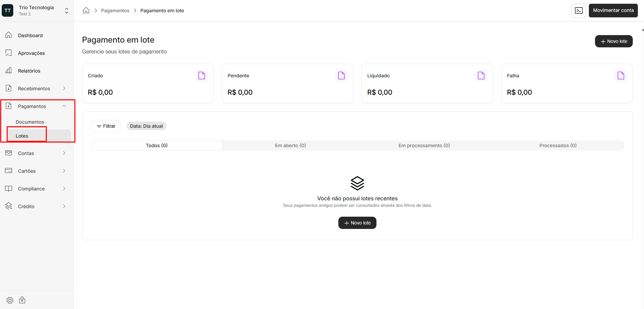The width and height of the screenshot is (644, 309).
Task: Click the stacked layers empty-state icon
Action: (x=357, y=183)
